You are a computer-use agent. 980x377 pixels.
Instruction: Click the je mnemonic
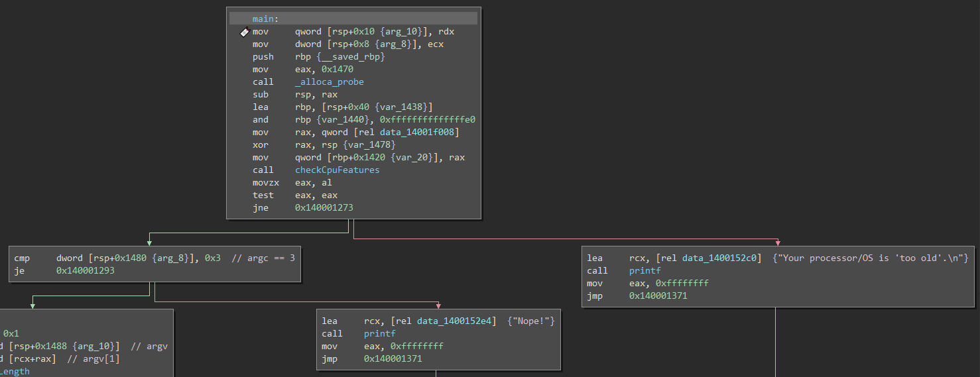pos(19,271)
